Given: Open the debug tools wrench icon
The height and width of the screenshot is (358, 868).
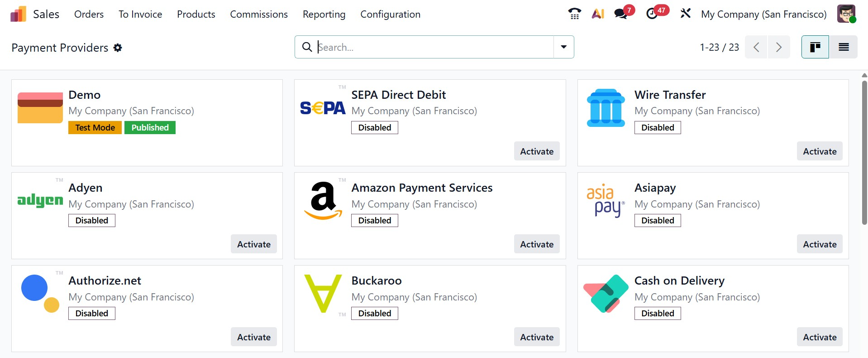Looking at the screenshot, I should 686,14.
